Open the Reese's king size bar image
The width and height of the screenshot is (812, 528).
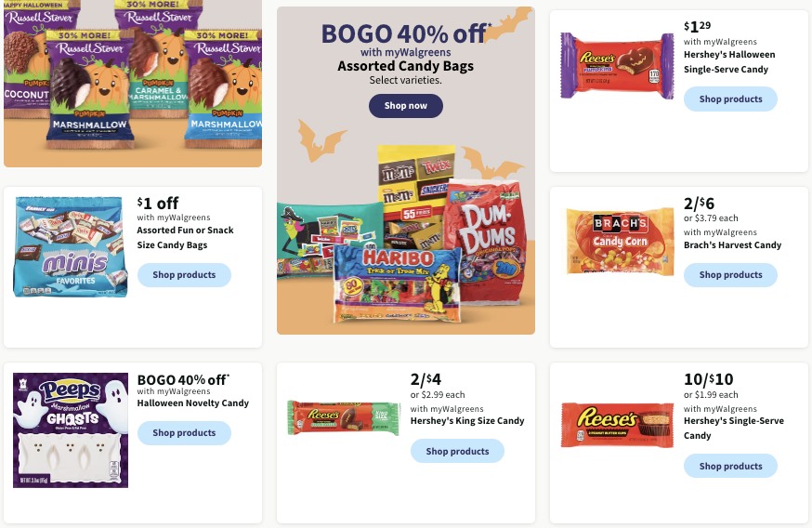(x=344, y=417)
